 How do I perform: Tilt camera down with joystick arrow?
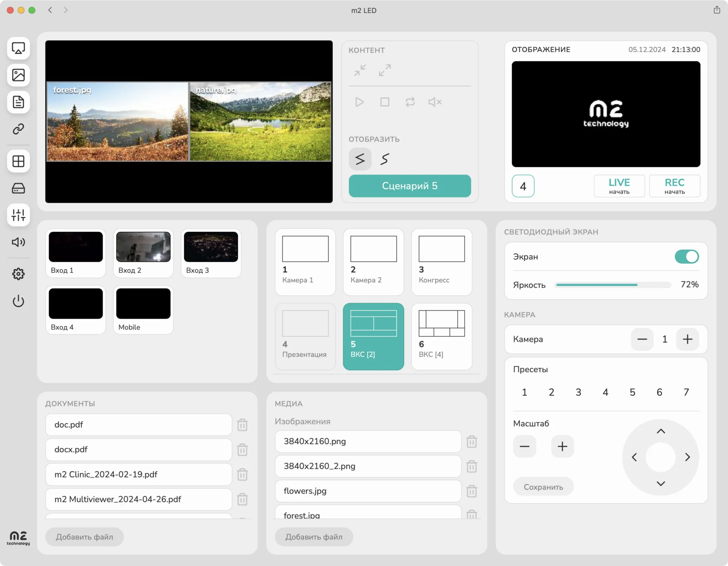(x=661, y=484)
